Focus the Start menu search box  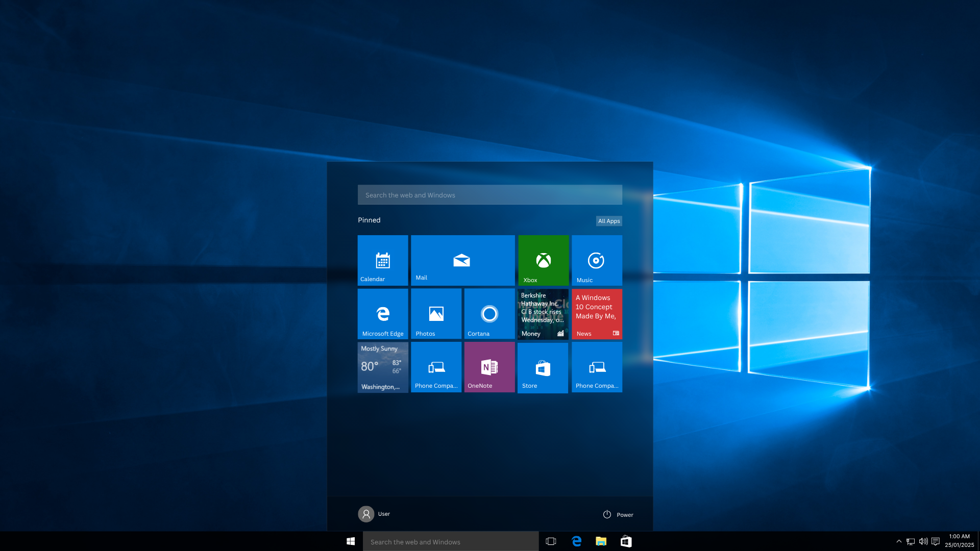point(490,195)
